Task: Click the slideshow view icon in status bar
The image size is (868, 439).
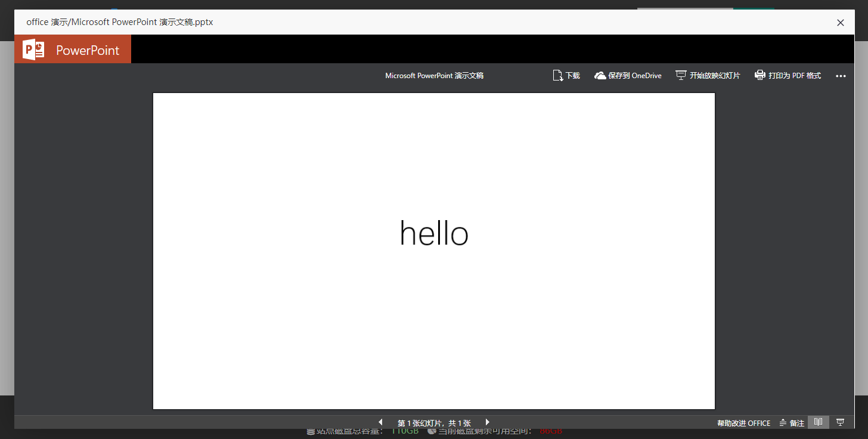Action: 840,422
